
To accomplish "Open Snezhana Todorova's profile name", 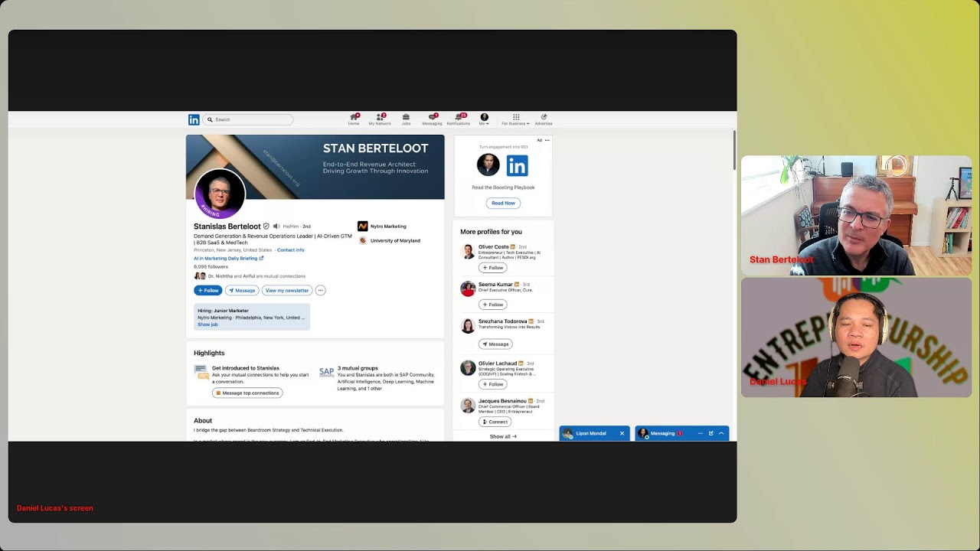I will click(503, 321).
